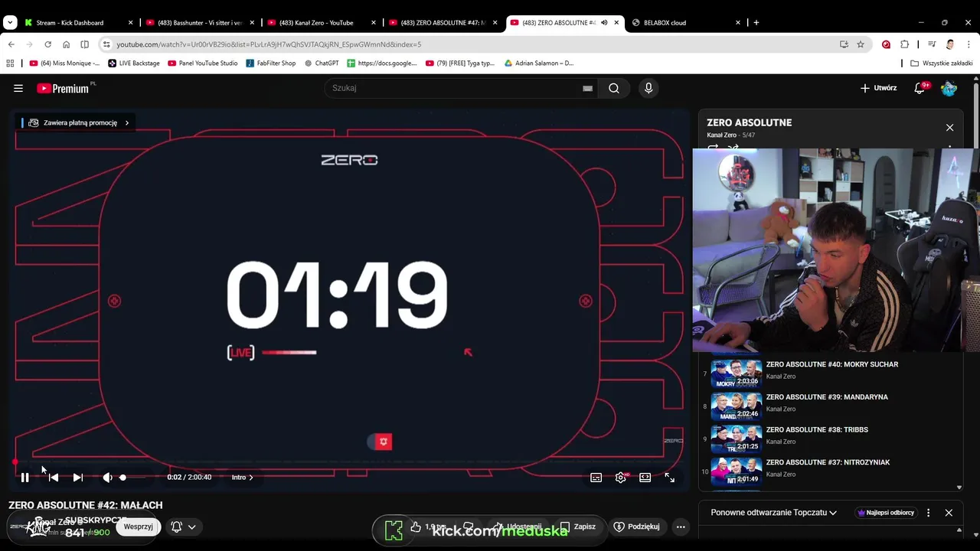Toggle subtitles on the video player
The height and width of the screenshot is (551, 980).
click(x=596, y=478)
